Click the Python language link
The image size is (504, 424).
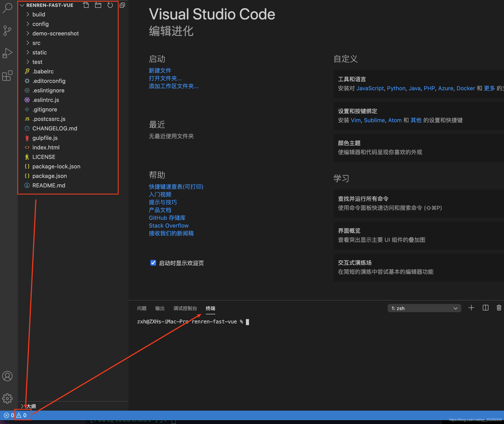(x=396, y=88)
